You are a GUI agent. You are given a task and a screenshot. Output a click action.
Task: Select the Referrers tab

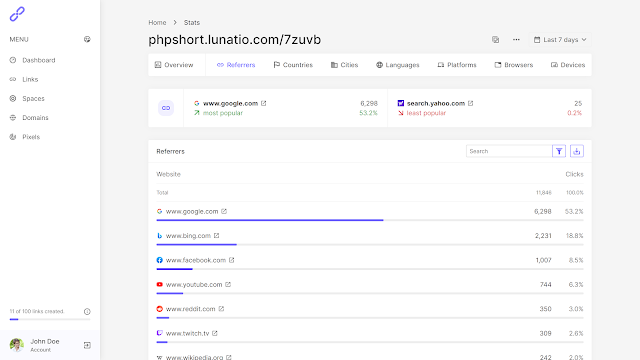pos(236,65)
